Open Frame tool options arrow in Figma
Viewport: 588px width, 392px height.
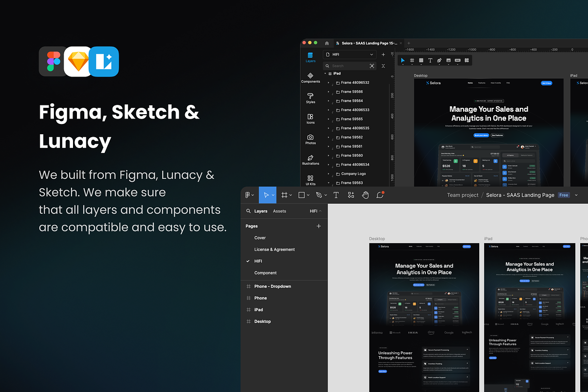[x=291, y=196]
